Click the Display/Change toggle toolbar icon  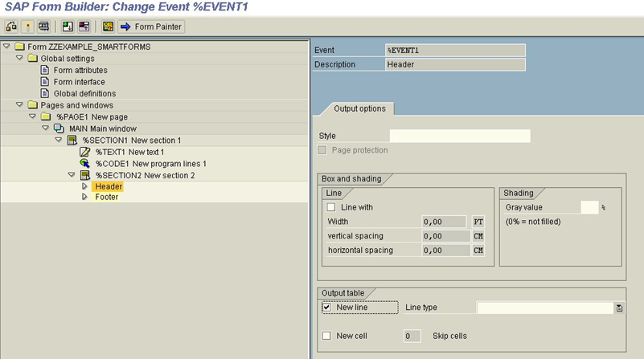[11, 27]
